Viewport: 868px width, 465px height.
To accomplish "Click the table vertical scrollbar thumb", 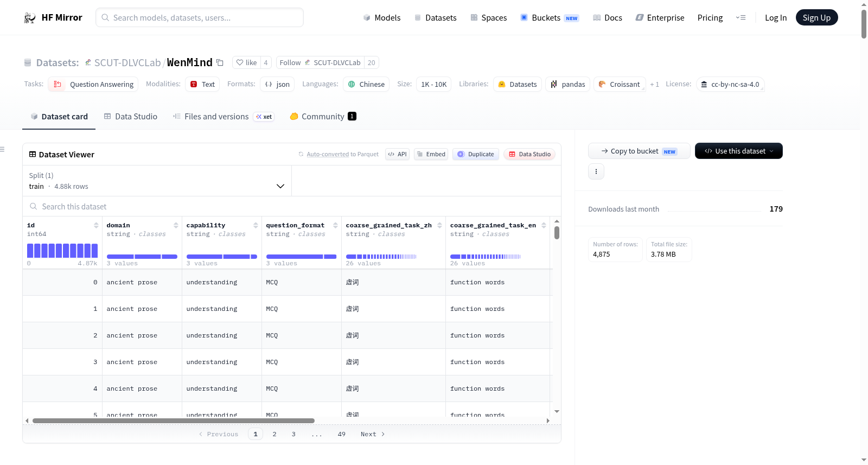I will (557, 233).
